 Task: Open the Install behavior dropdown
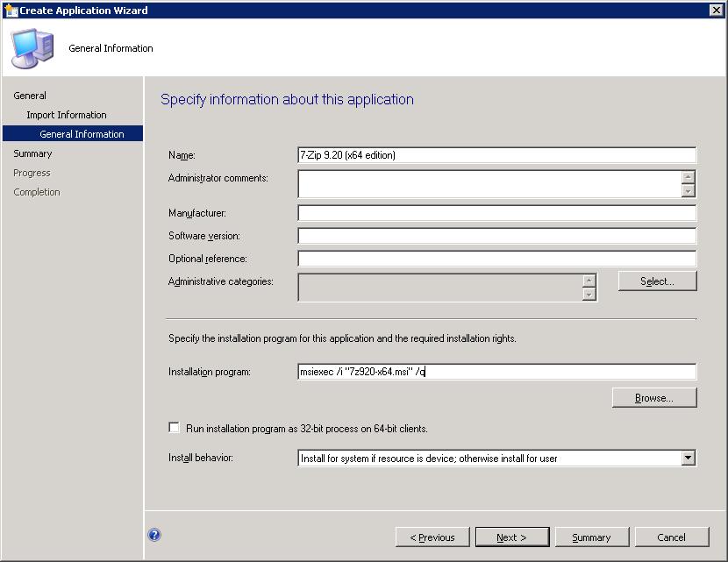(688, 458)
